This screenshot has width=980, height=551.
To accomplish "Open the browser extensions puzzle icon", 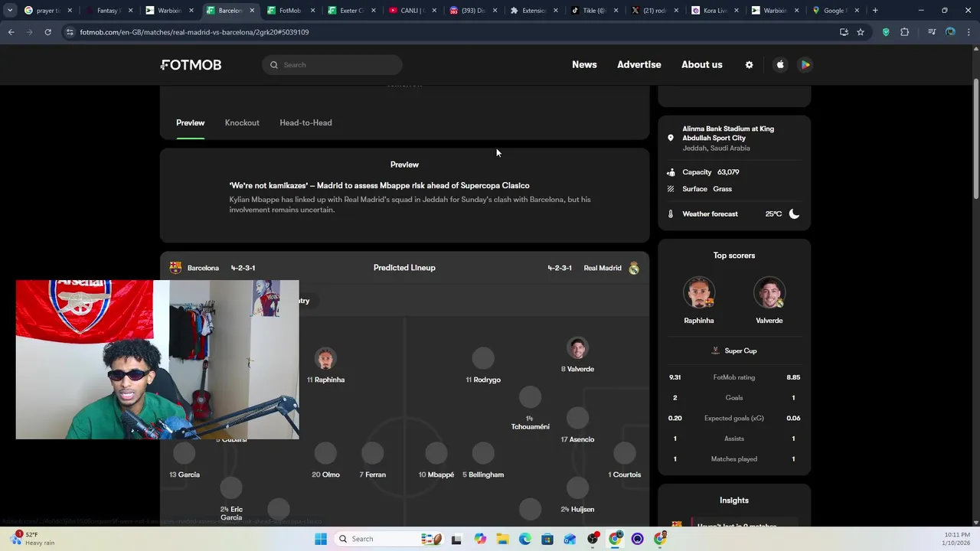I will 905,32.
